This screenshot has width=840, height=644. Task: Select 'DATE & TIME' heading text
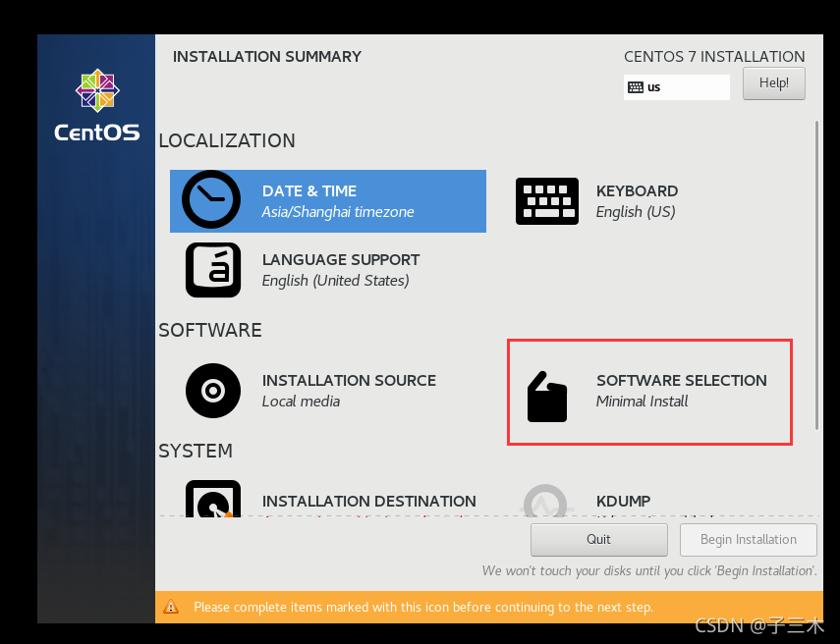tap(309, 191)
